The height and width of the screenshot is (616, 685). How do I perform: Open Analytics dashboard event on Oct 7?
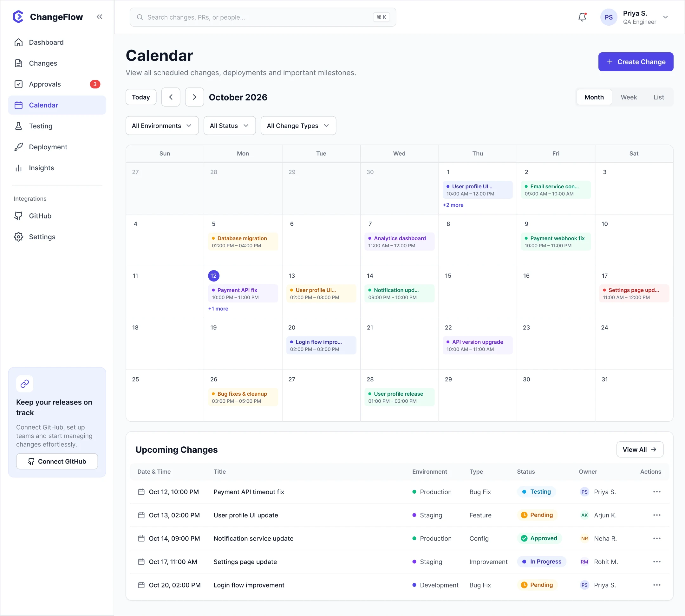[x=399, y=242]
